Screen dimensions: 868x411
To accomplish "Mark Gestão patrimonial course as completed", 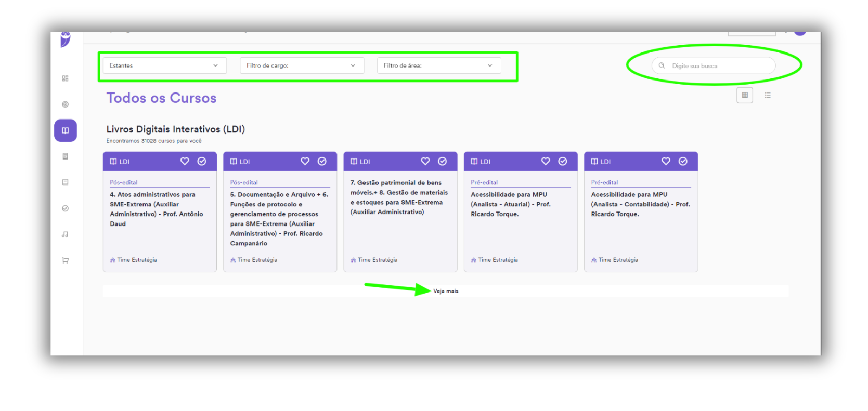I will click(443, 162).
